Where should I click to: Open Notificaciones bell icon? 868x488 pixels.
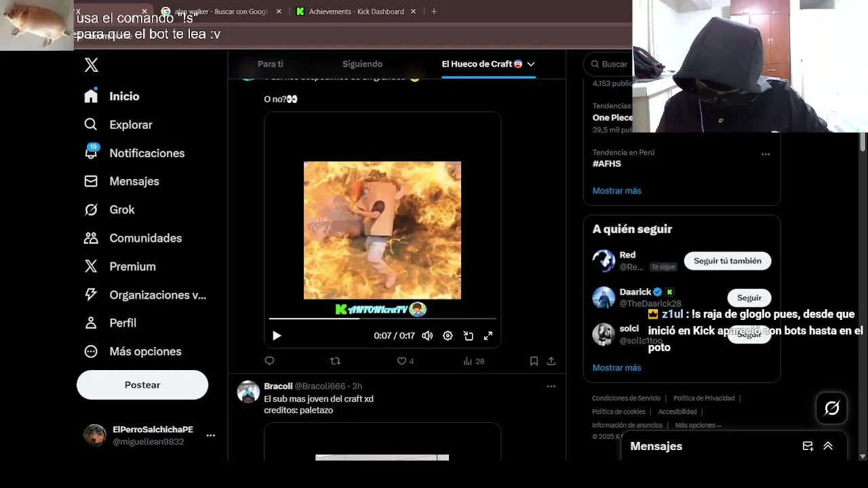pyautogui.click(x=91, y=152)
